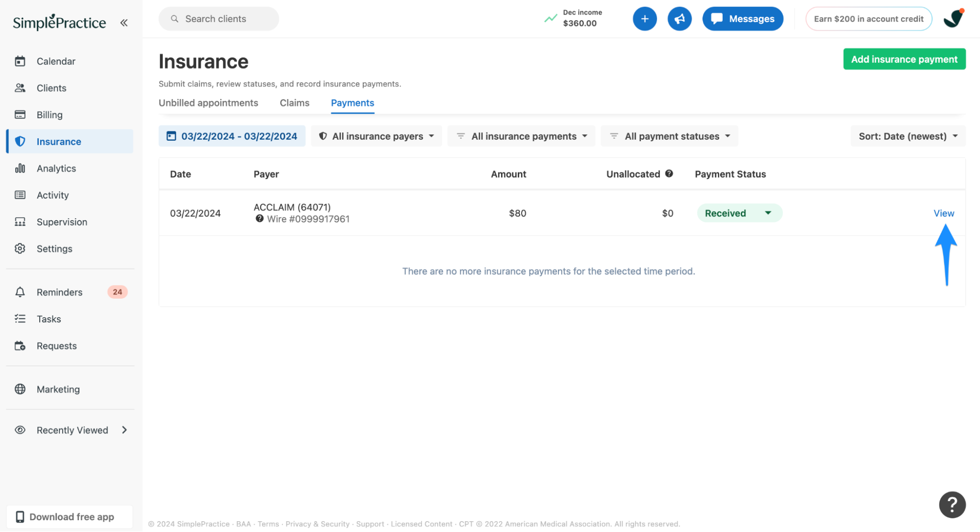Click the Insurance shield icon in the sidebar
The width and height of the screenshot is (980, 532).
(x=20, y=141)
